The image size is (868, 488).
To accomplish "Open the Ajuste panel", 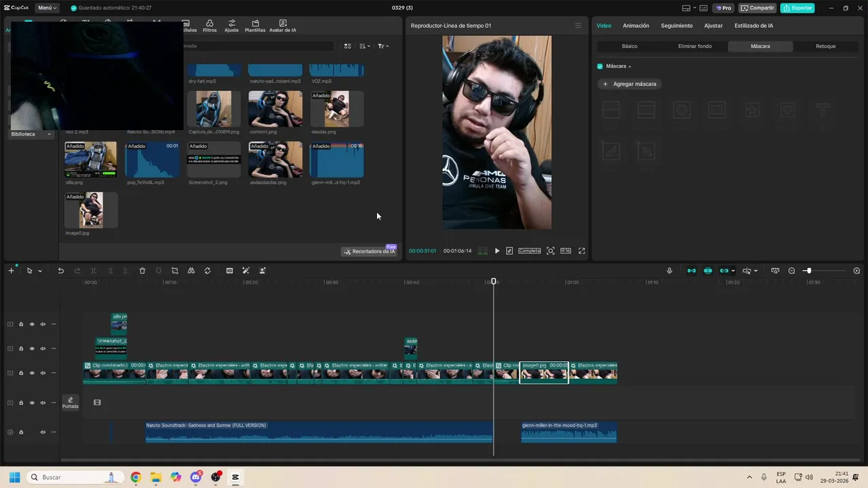I will point(232,26).
